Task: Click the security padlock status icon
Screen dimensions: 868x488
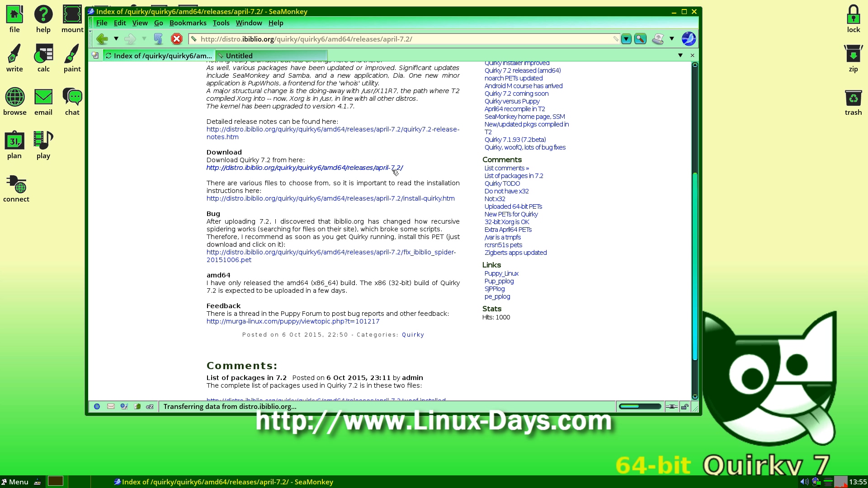Action: pyautogui.click(x=685, y=407)
